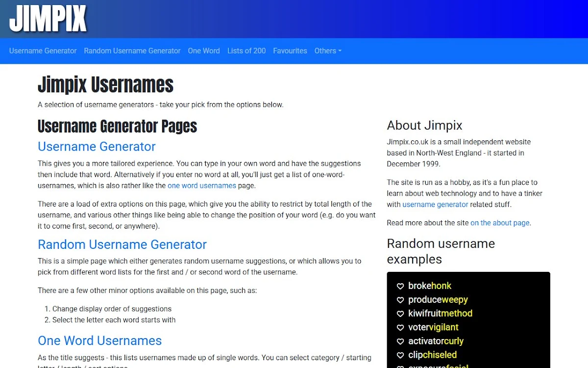The width and height of the screenshot is (588, 368).
Task: Click the About Jimpix heading
Action: [x=424, y=125]
